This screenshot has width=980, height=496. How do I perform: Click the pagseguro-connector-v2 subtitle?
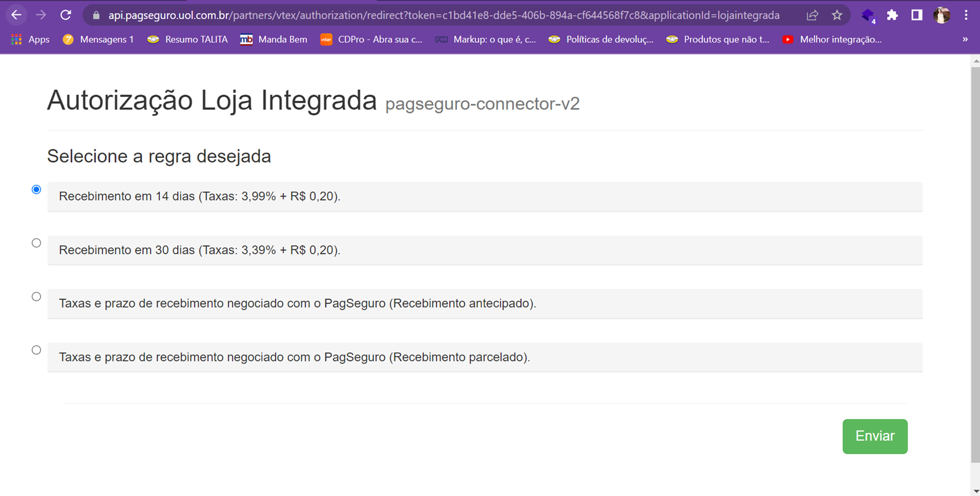click(482, 104)
